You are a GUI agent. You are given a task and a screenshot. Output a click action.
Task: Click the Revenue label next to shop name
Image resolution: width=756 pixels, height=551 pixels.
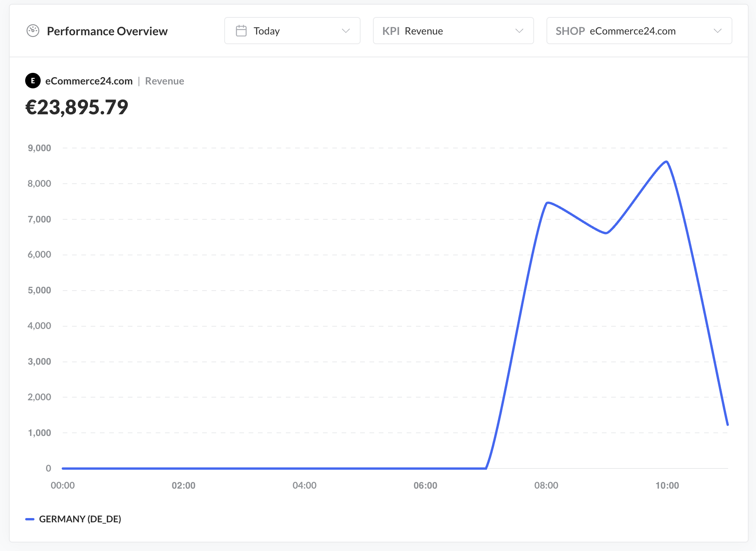click(165, 81)
